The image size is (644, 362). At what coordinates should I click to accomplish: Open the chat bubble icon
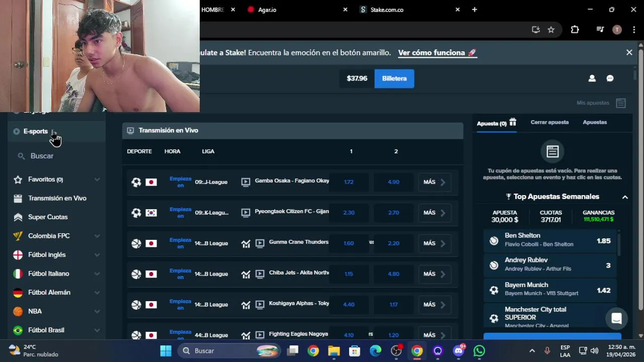tap(610, 78)
